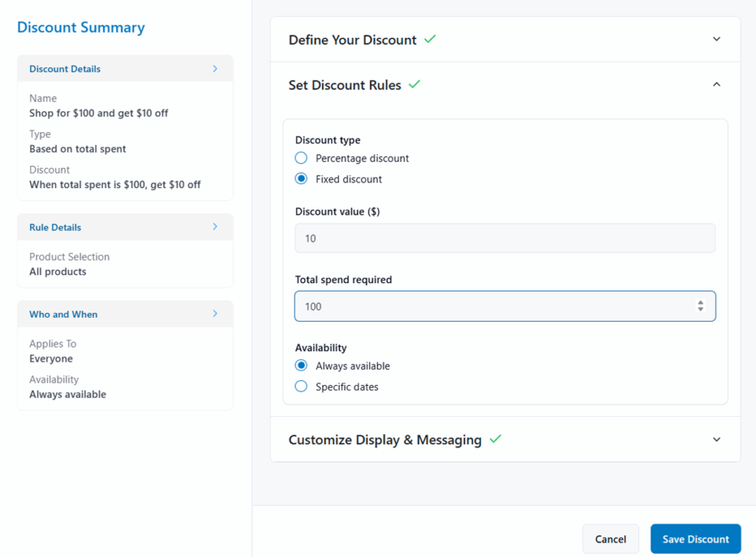
Task: Click the Total spend required stepper arrows
Action: coord(700,306)
